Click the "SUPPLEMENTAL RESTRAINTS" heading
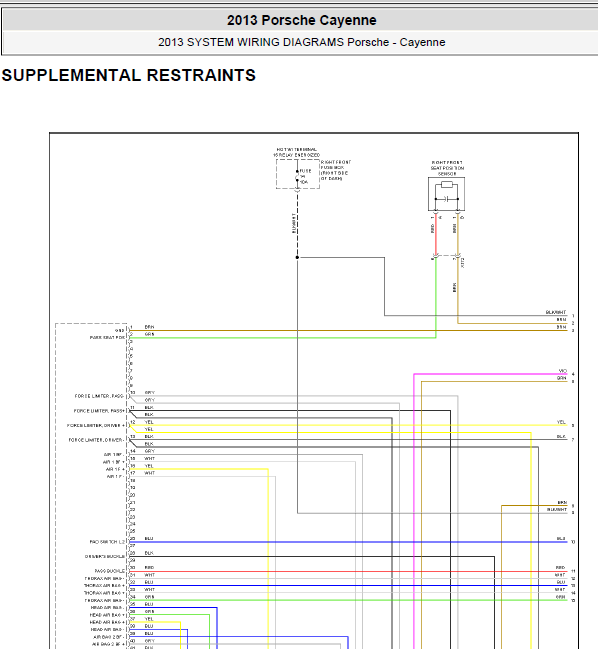 (129, 75)
